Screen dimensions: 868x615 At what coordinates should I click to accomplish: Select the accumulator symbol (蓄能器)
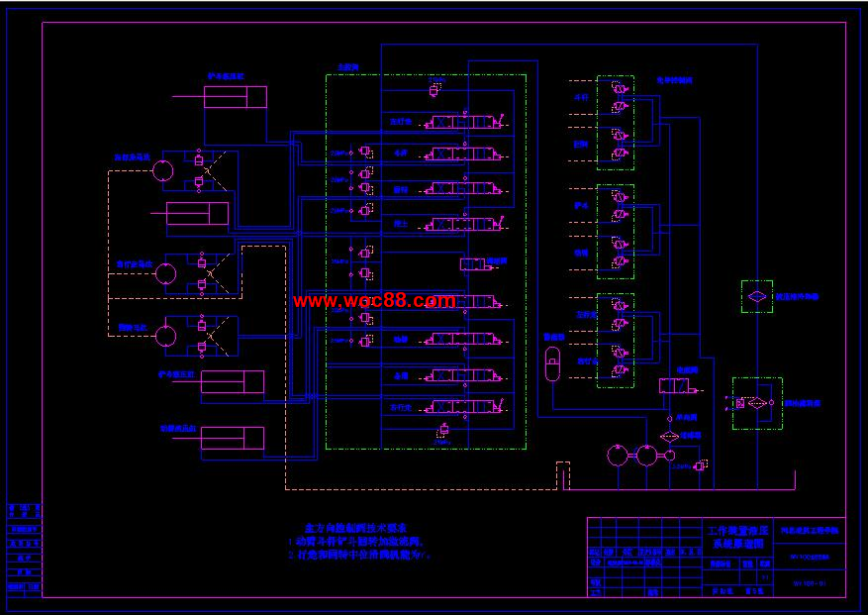[552, 364]
